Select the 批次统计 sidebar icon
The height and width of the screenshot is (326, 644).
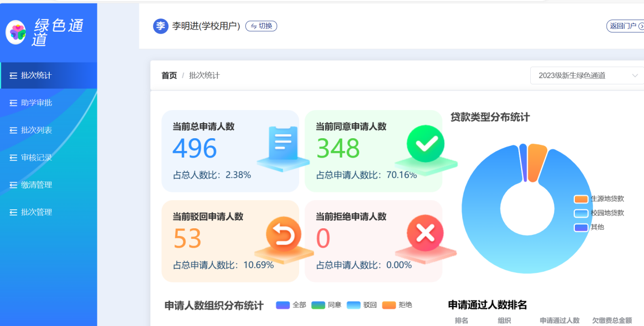13,75
